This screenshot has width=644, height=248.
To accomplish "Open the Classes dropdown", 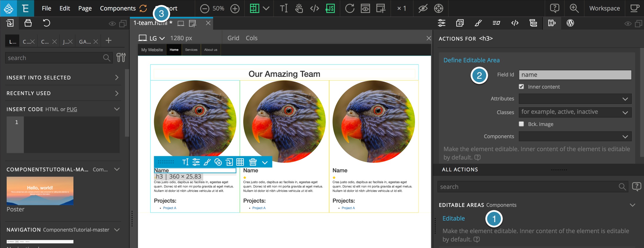I will click(575, 112).
